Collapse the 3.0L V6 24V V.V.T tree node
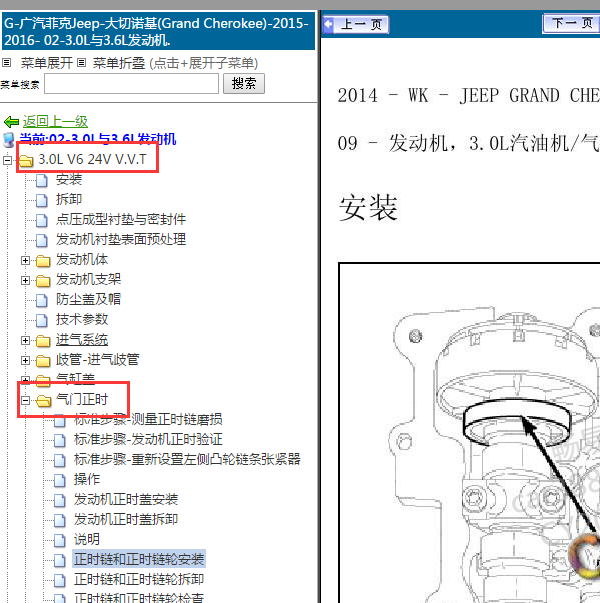This screenshot has height=603, width=600. coord(7,160)
